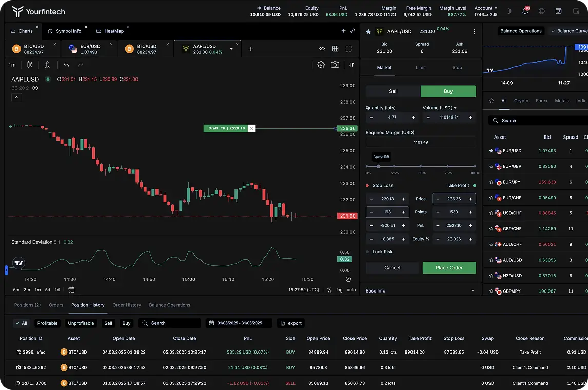Screen dimensions: 588x390
Task: Set equity slider to the 50% mark
Action: 421,166
